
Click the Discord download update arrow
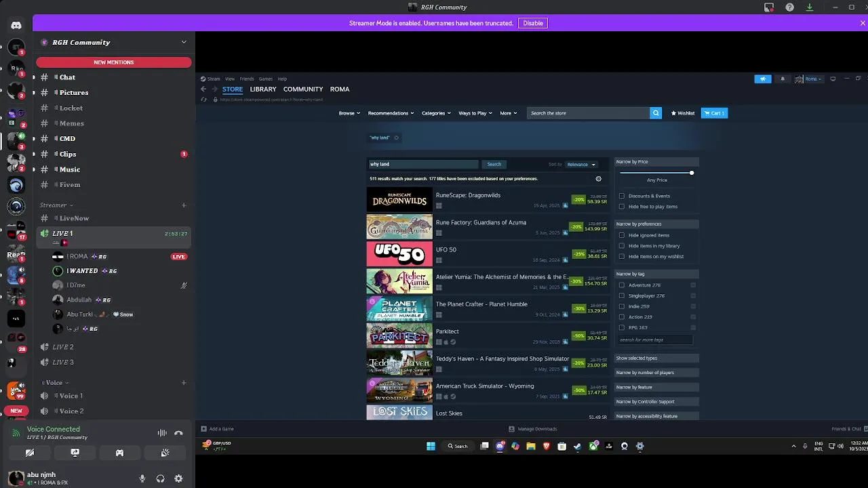[x=810, y=7]
